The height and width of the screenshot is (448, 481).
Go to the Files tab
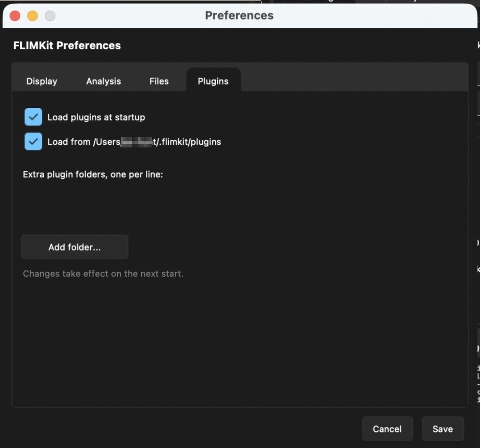click(159, 81)
